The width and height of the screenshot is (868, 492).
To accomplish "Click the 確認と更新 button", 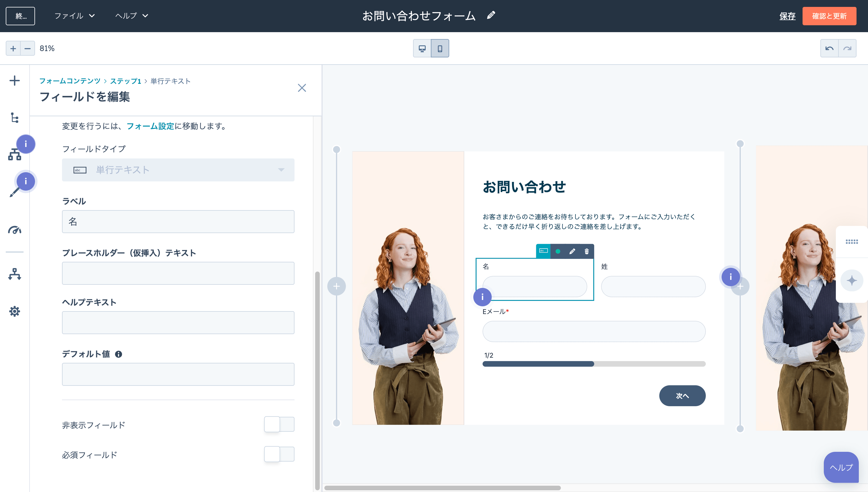I will pos(829,16).
